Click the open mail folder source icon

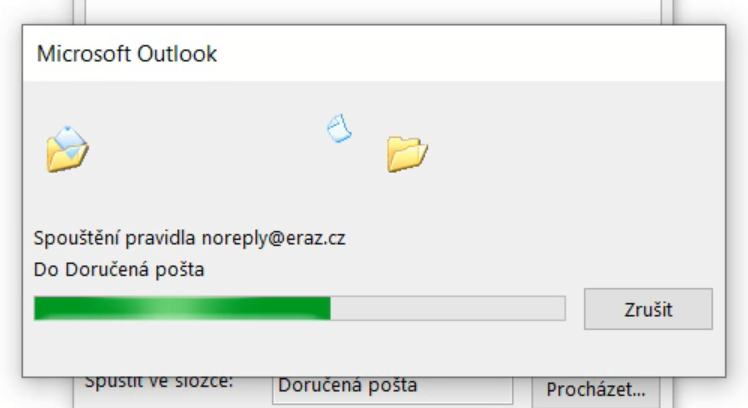point(67,149)
